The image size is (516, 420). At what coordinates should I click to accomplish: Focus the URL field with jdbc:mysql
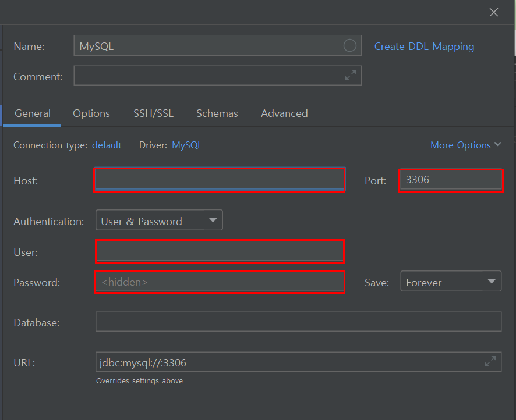299,362
